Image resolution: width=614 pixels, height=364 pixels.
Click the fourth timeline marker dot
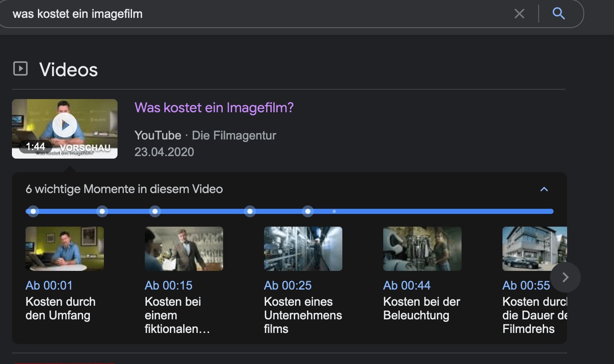coord(250,211)
